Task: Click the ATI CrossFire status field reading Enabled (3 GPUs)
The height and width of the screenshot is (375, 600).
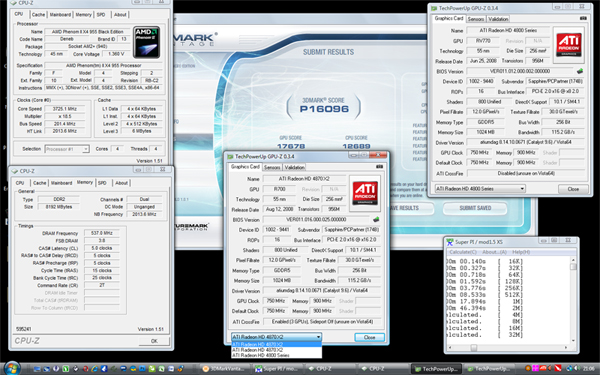Action: [322, 321]
